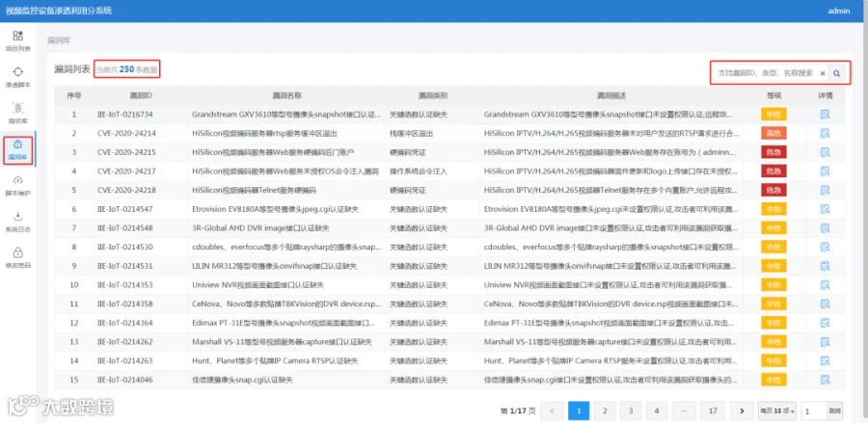View details for CVE-2020-24215
The height and width of the screenshot is (423, 868).
point(825,152)
